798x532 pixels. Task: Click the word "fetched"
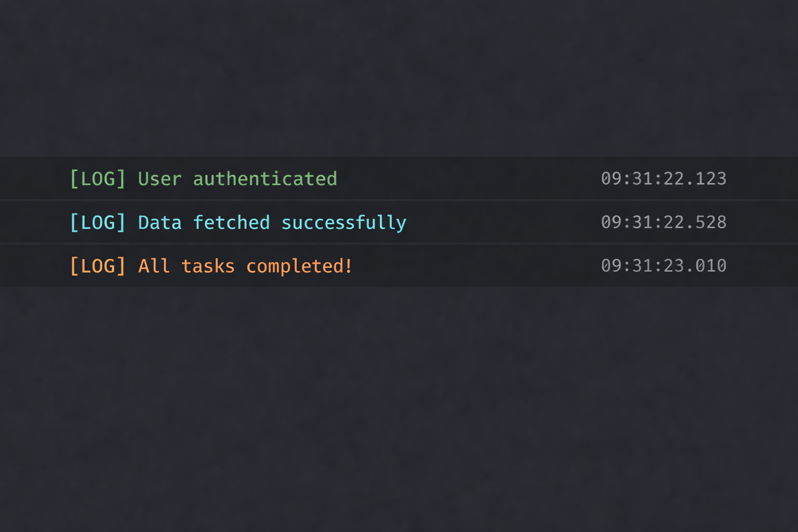231,222
